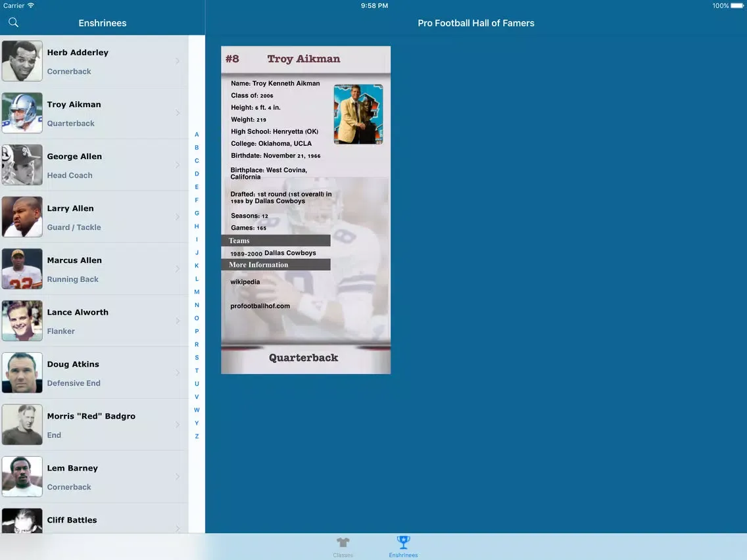Jump to index letter A
747x560 pixels.
[197, 135]
